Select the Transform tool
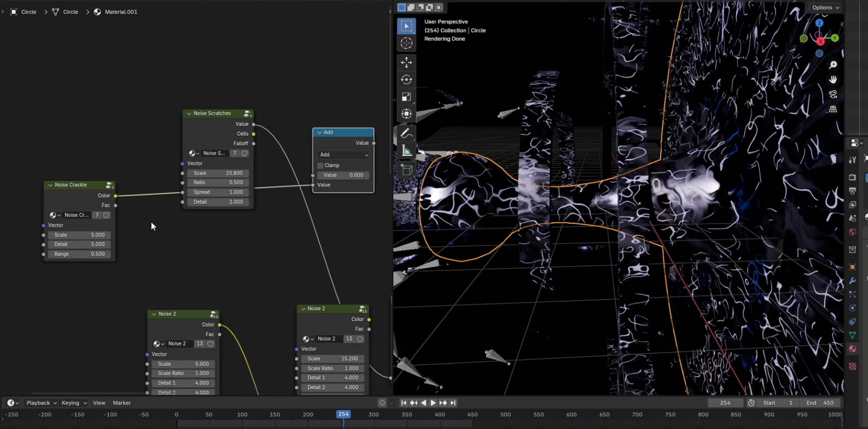 [x=406, y=114]
